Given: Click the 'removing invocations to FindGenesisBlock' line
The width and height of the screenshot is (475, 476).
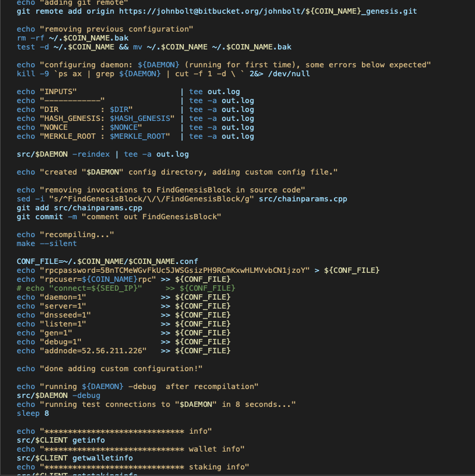Looking at the screenshot, I should [161, 190].
